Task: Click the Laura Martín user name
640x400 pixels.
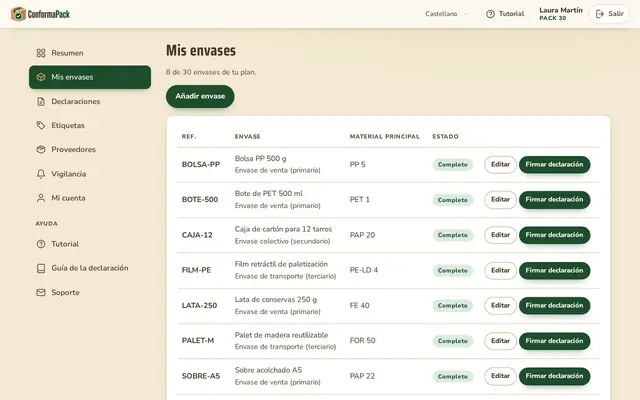Action: (x=561, y=10)
